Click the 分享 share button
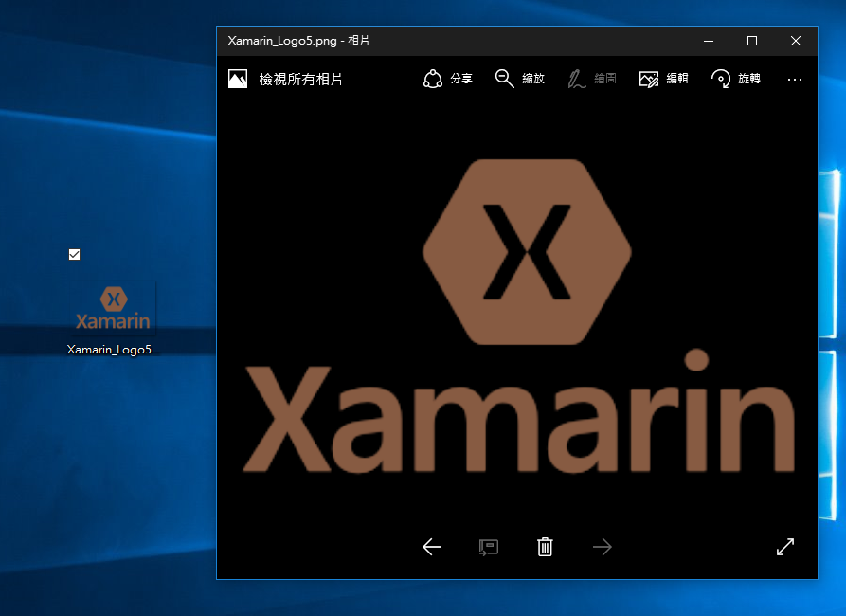Image resolution: width=846 pixels, height=616 pixels. (447, 79)
